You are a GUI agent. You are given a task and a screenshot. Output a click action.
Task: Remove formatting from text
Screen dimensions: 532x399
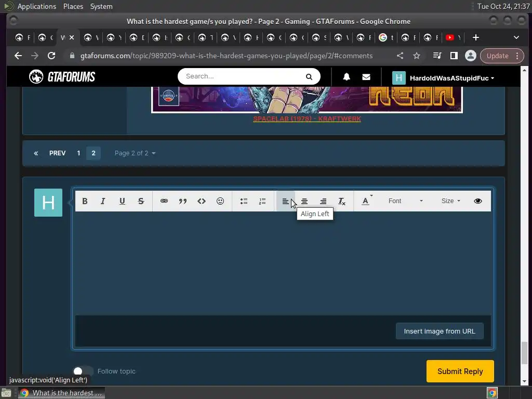(x=342, y=201)
